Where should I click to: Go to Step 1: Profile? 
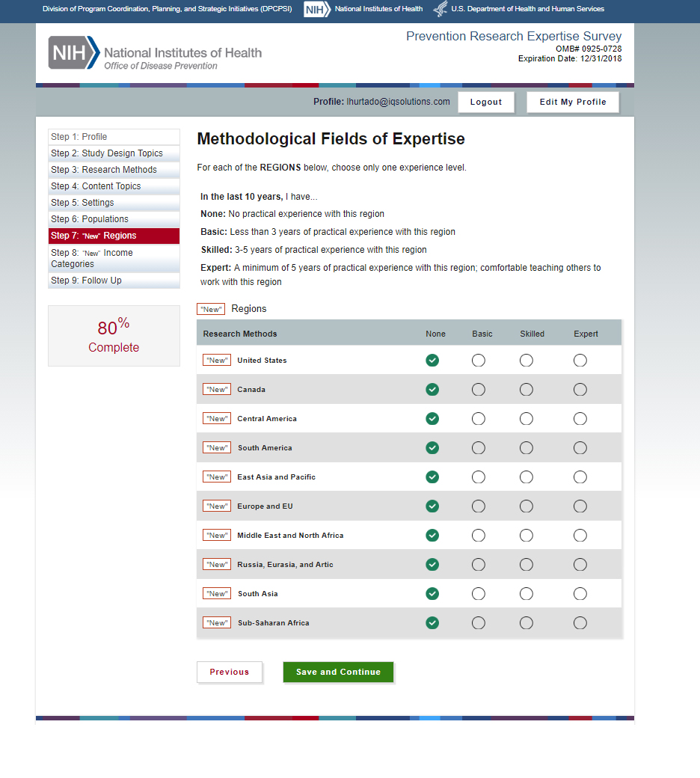114,137
